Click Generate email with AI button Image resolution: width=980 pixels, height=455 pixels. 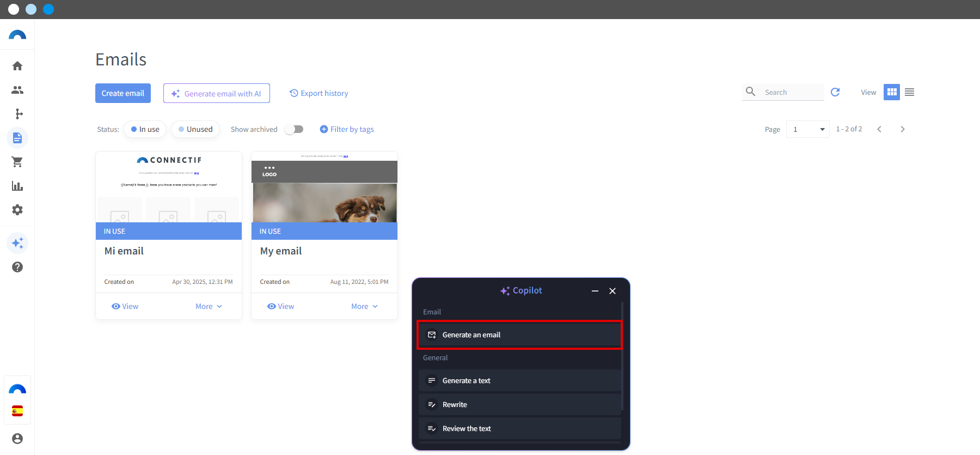click(x=217, y=93)
